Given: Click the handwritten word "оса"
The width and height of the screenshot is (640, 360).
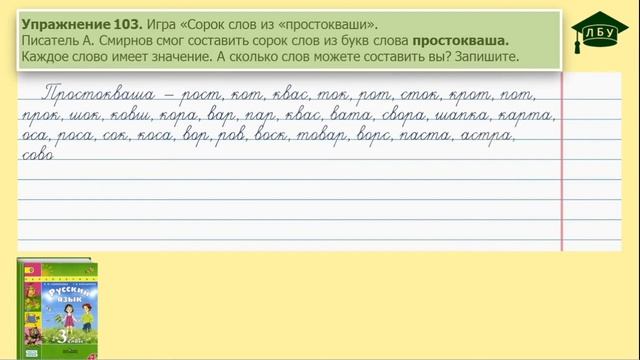Looking at the screenshot, I should click(35, 136).
